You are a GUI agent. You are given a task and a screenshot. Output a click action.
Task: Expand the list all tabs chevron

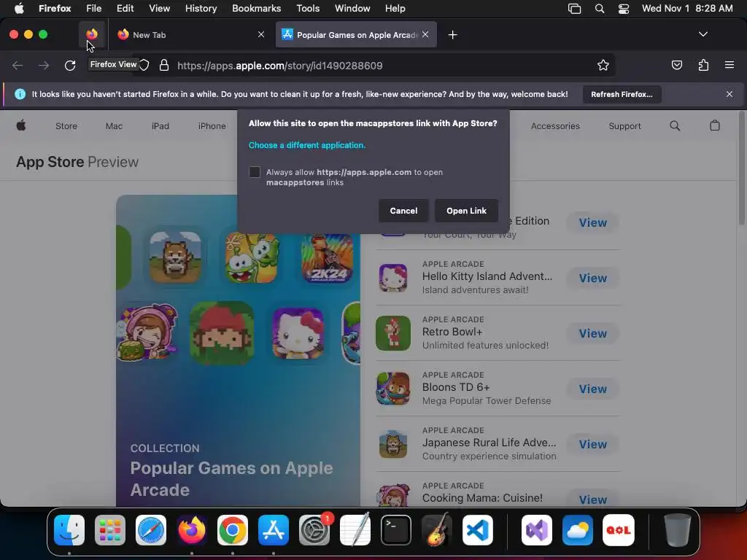pyautogui.click(x=703, y=34)
